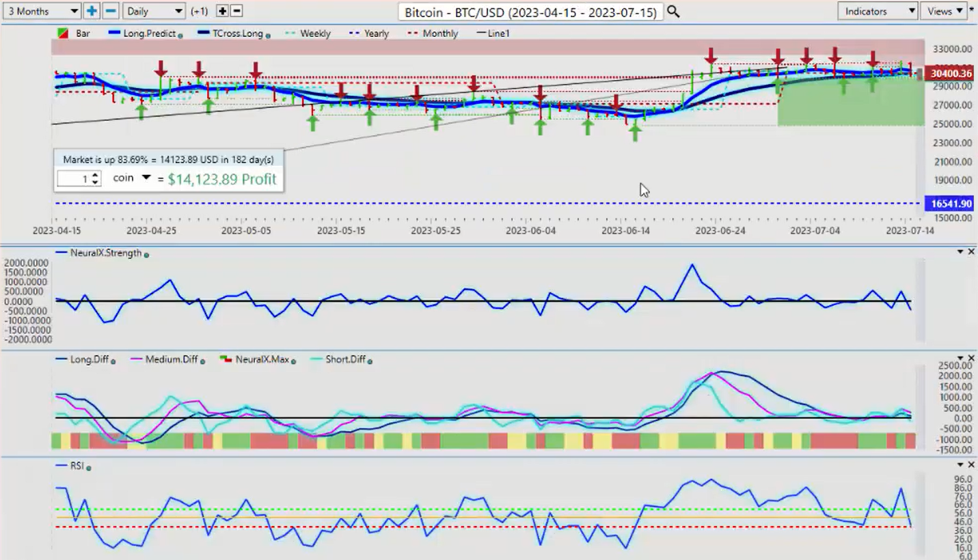Open the coin unit dropdown arrow
This screenshot has width=978, height=560.
(x=146, y=178)
